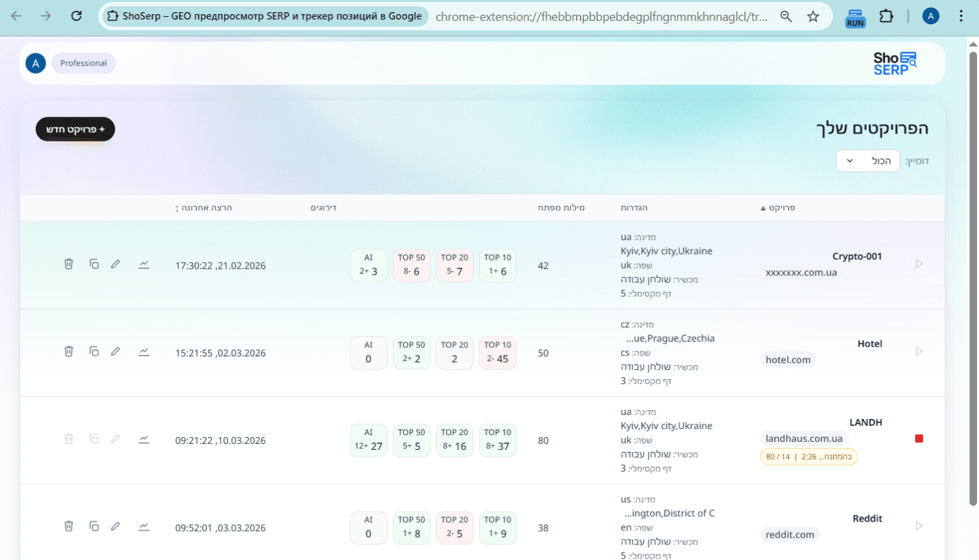The height and width of the screenshot is (560, 979).
Task: Click TOP 20 badge showing 16 in LANDH row
Action: pos(454,441)
